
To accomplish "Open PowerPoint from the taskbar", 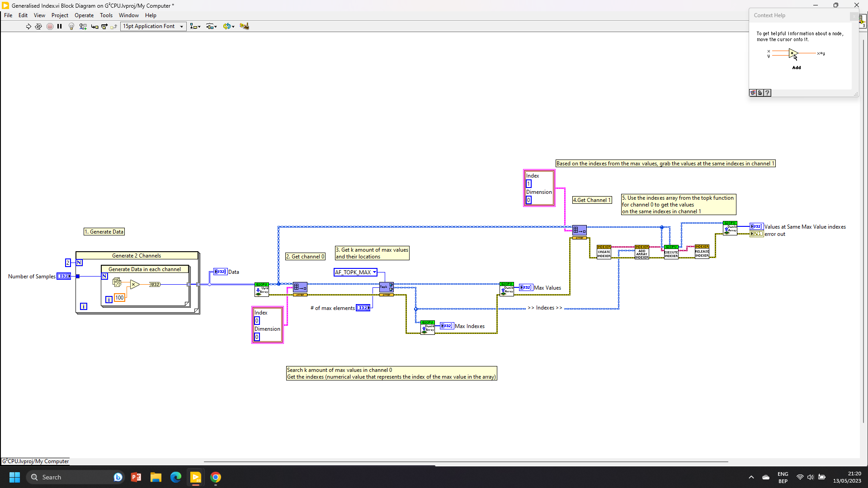I will pyautogui.click(x=136, y=477).
